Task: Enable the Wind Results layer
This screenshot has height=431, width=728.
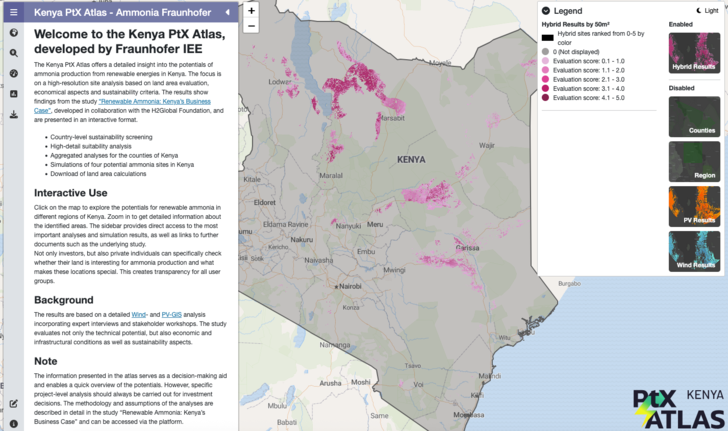Action: coord(694,251)
